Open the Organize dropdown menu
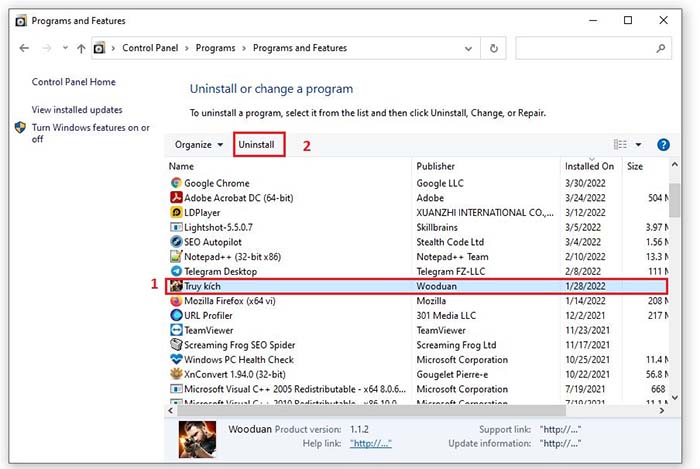 tap(199, 145)
